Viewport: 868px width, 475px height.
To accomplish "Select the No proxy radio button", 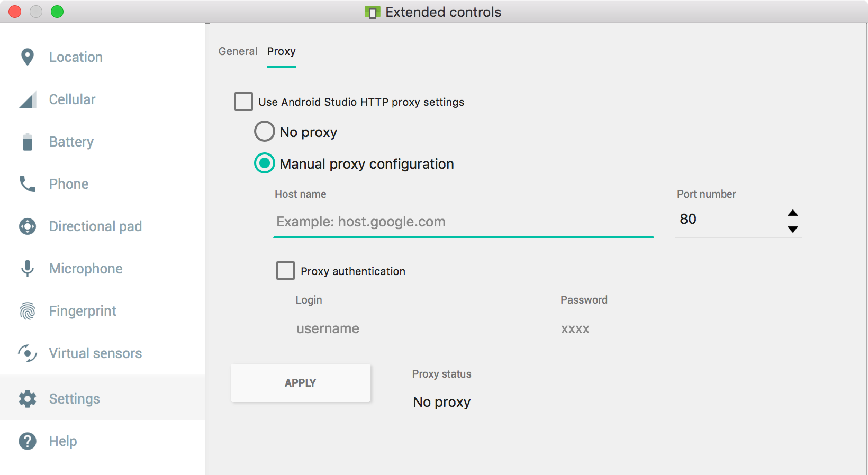I will 265,132.
